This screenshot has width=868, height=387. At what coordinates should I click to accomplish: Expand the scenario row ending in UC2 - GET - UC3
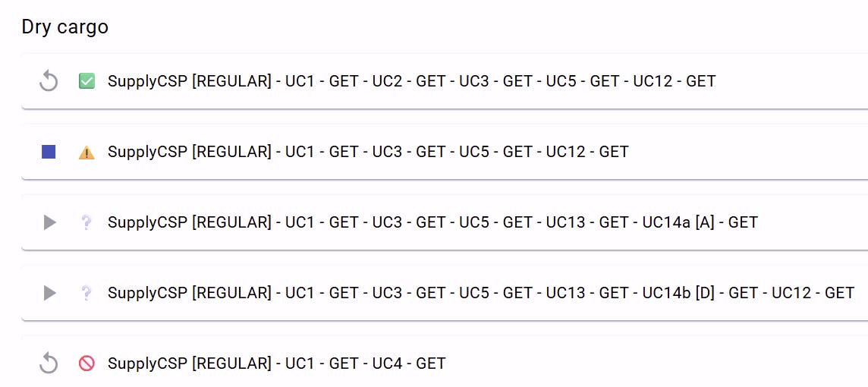(x=445, y=81)
